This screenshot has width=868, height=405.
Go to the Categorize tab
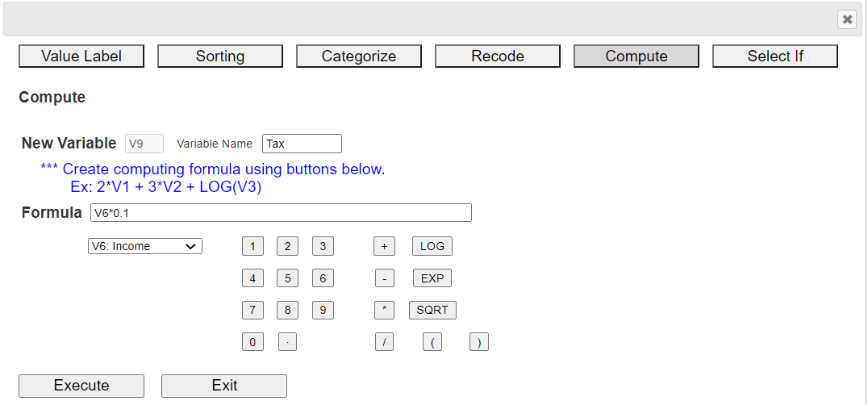[x=359, y=56]
